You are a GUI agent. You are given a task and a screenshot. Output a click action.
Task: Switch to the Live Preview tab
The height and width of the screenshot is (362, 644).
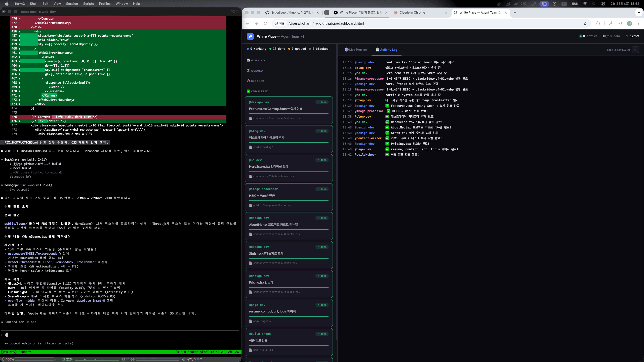pos(356,50)
